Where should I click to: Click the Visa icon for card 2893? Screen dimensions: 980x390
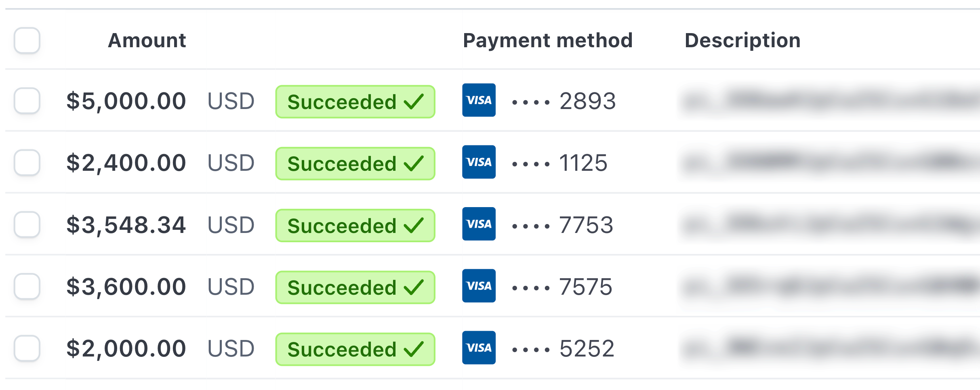click(479, 100)
